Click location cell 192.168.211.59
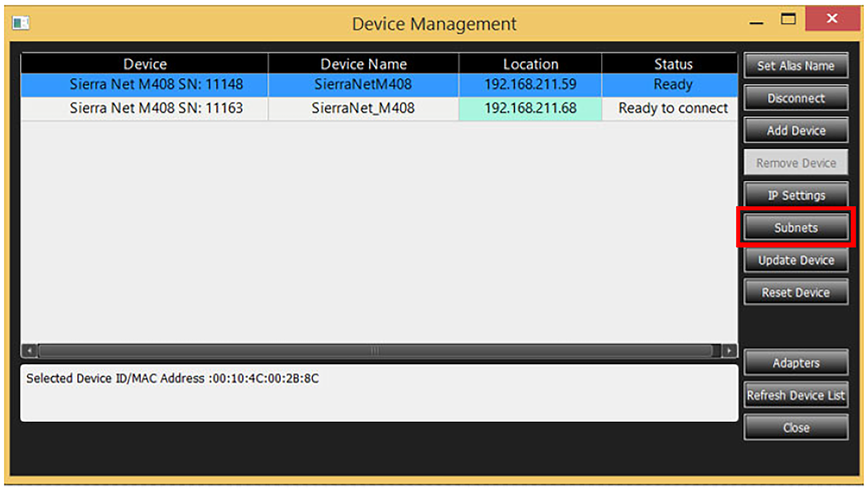This screenshot has width=868, height=490. pos(530,85)
